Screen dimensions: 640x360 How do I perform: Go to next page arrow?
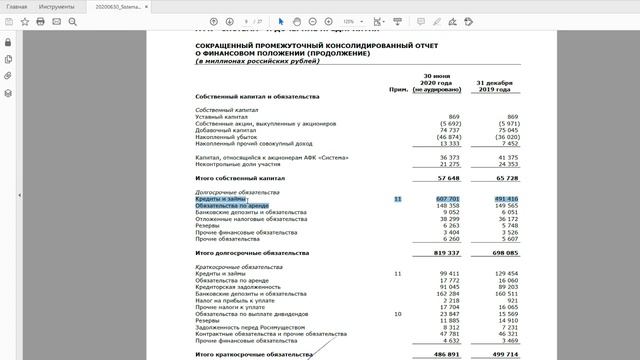click(x=229, y=22)
